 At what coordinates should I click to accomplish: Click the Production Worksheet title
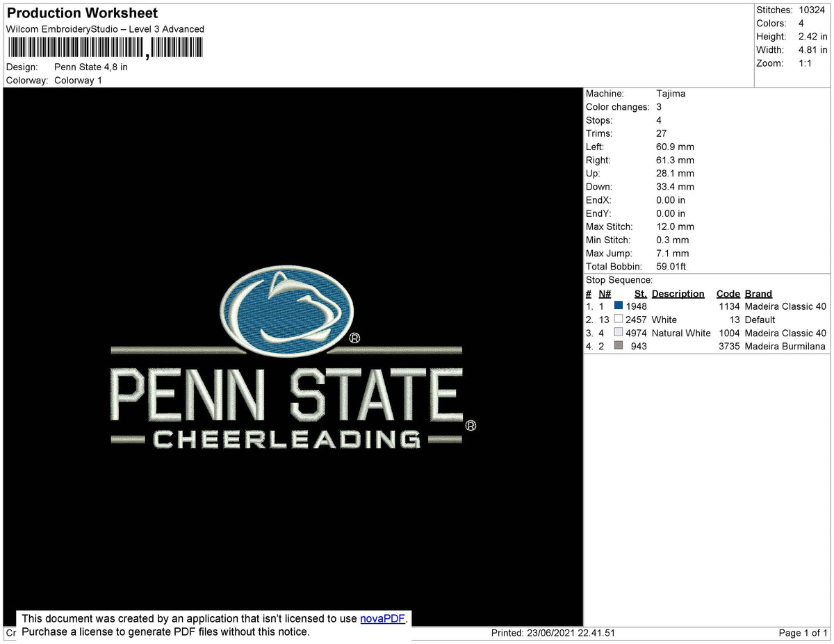(81, 13)
